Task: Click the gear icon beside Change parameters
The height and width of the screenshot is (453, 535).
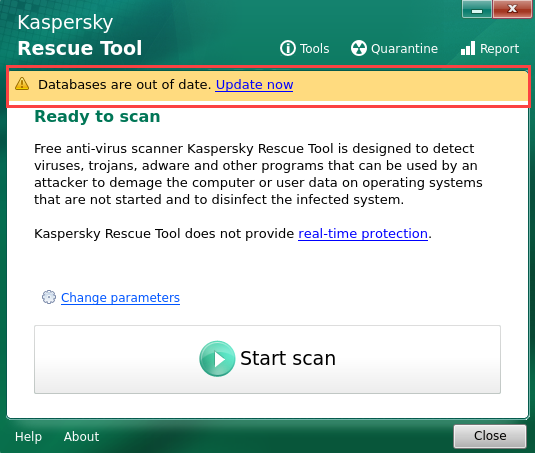Action: click(49, 297)
